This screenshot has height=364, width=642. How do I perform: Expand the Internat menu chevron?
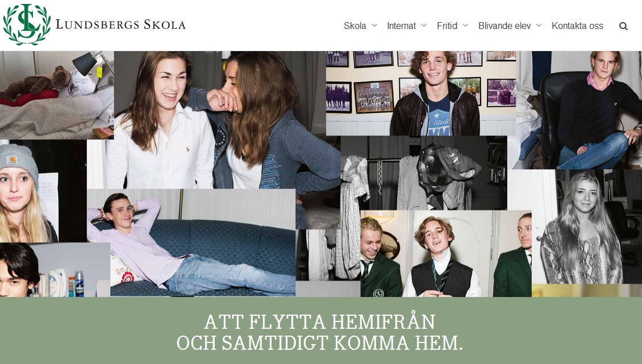click(424, 26)
